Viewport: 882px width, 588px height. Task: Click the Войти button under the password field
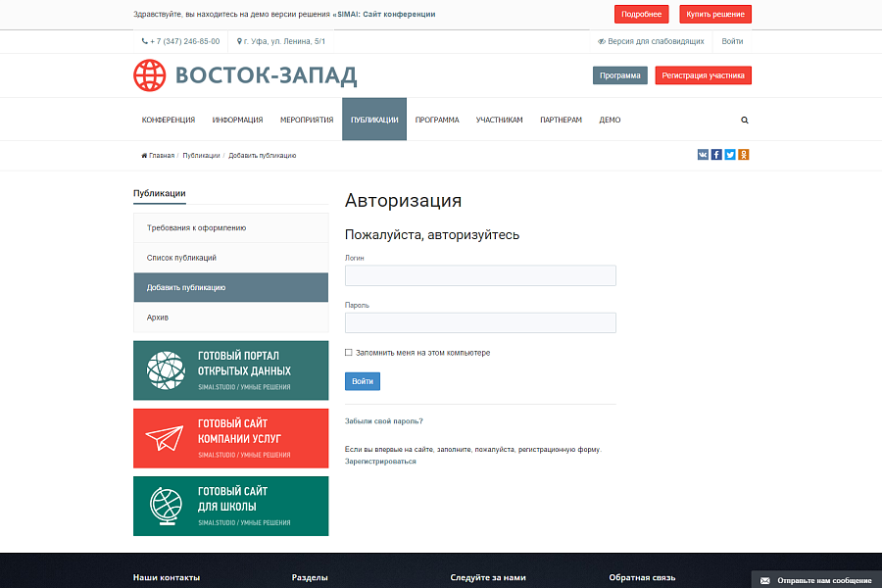361,380
